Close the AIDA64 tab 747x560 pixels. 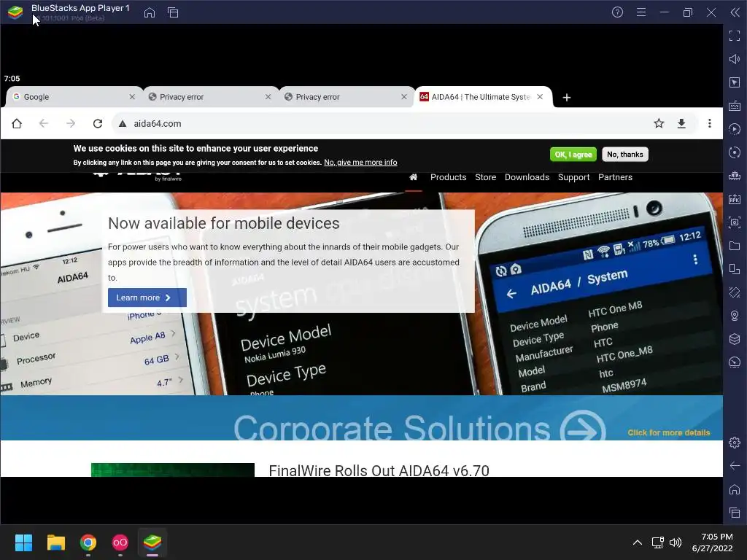pyautogui.click(x=540, y=97)
